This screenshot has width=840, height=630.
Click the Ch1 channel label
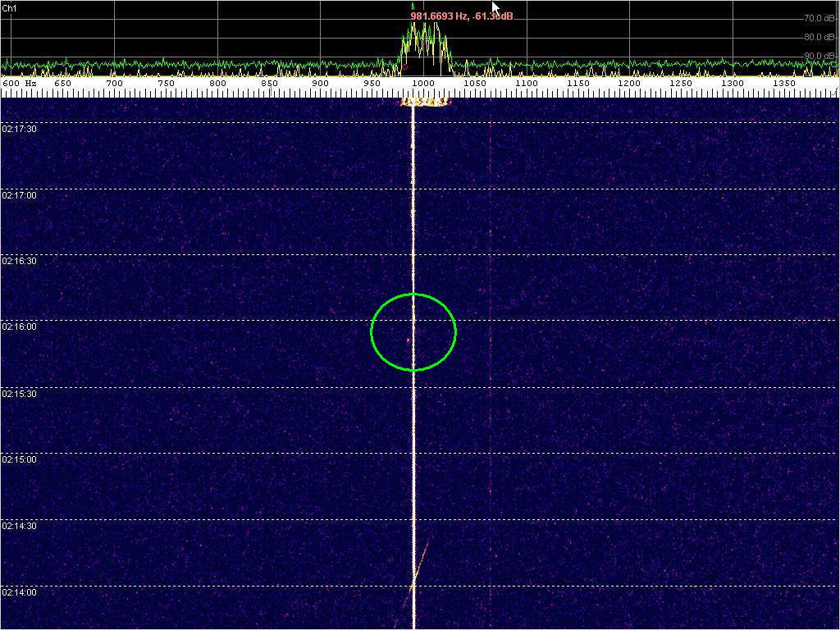point(9,8)
